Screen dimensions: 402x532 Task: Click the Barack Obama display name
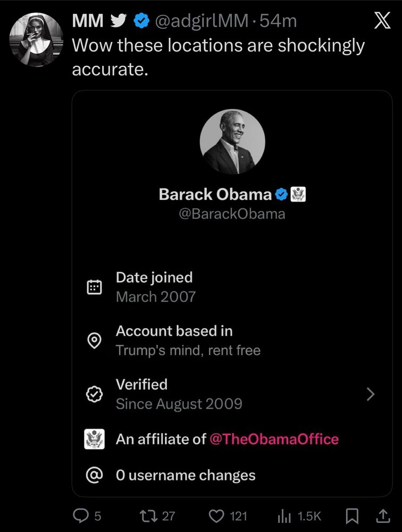click(215, 195)
